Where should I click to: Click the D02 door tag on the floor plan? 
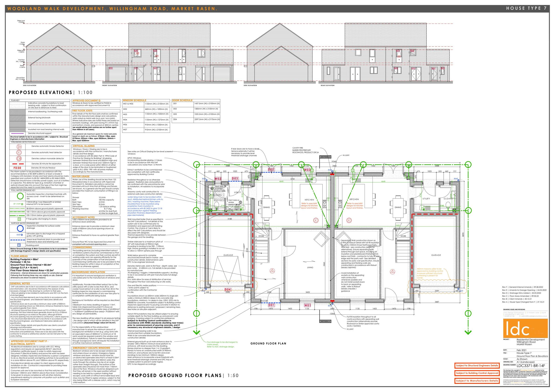271,170
